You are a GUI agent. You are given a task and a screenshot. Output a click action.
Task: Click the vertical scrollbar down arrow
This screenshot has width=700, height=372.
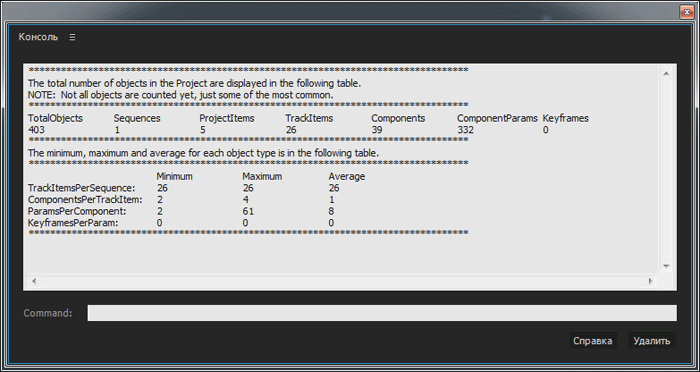click(x=666, y=267)
